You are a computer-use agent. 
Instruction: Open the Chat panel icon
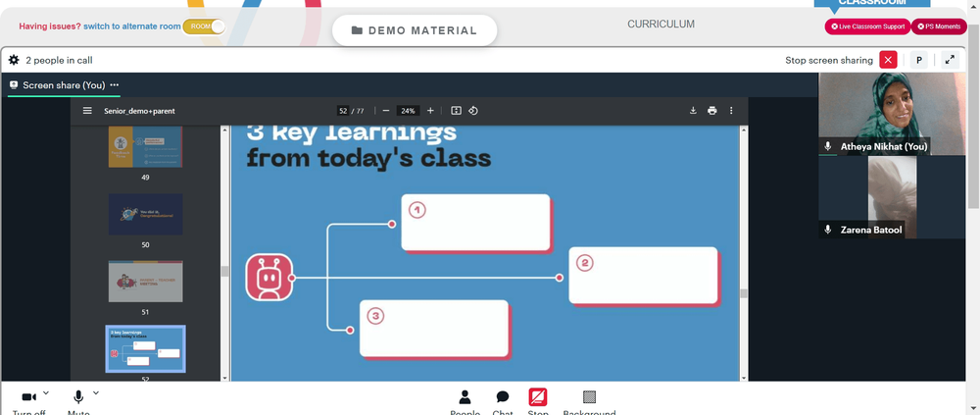click(x=503, y=396)
